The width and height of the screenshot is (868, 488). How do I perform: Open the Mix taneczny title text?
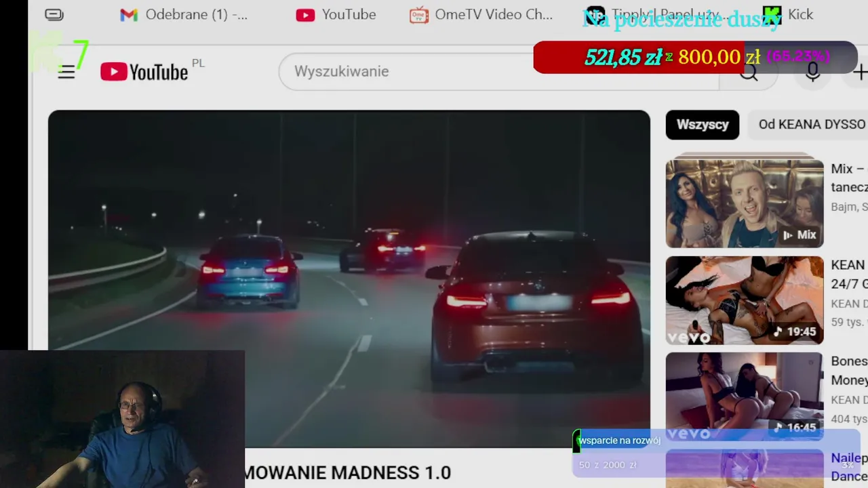[x=849, y=178]
